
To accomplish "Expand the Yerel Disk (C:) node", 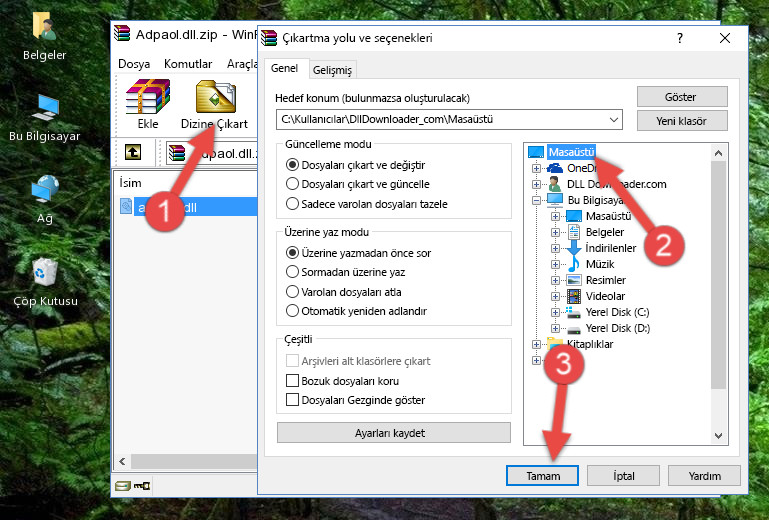I will coord(555,312).
